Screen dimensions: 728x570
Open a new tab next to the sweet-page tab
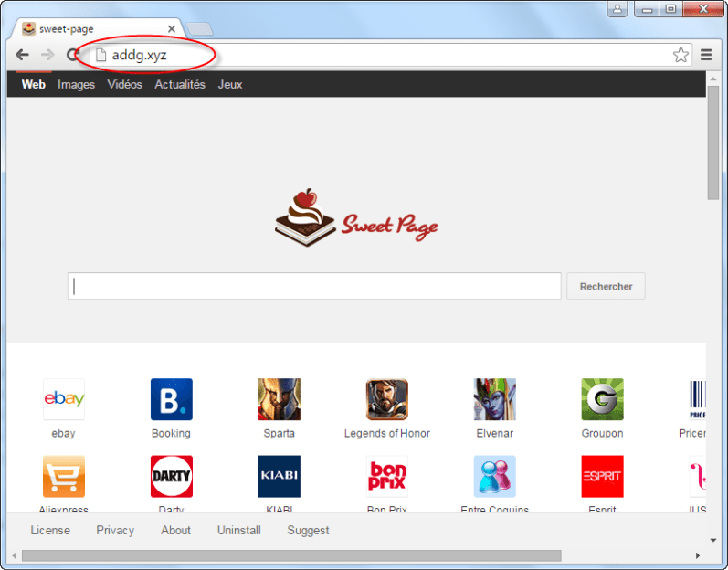[199, 29]
